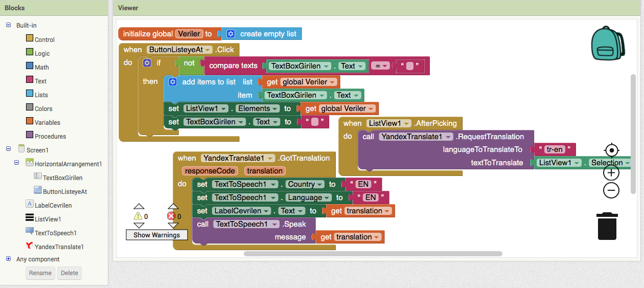
Task: Click the Show Warnings button
Action: (156, 235)
